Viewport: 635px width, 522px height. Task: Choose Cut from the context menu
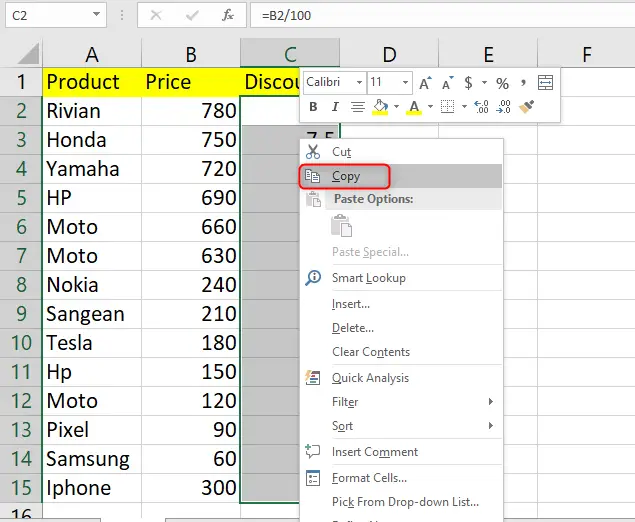click(x=402, y=152)
